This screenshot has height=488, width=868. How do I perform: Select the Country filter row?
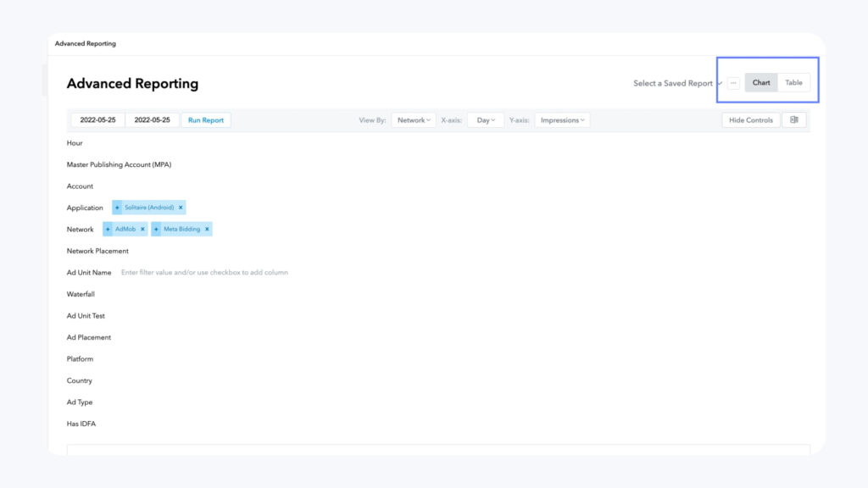coord(80,380)
